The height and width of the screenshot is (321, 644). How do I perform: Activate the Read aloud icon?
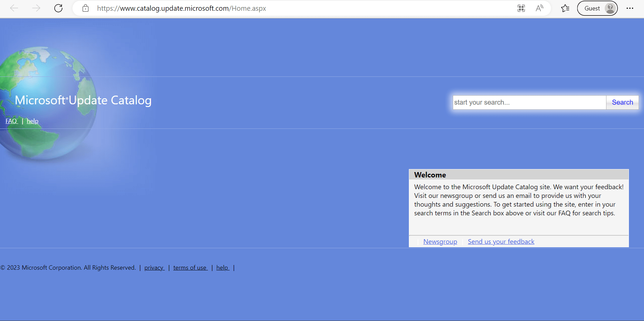click(x=539, y=8)
